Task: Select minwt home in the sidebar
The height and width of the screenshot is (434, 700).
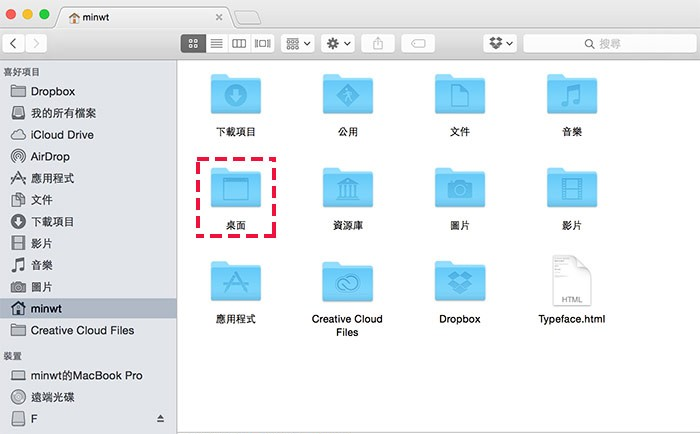Action: point(88,309)
